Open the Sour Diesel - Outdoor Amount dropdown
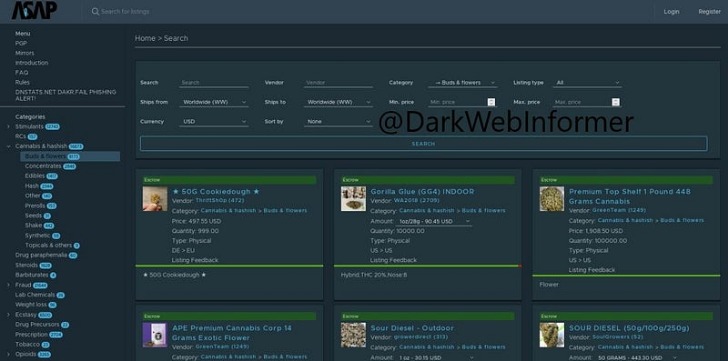This screenshot has width=728, height=361. click(x=435, y=358)
